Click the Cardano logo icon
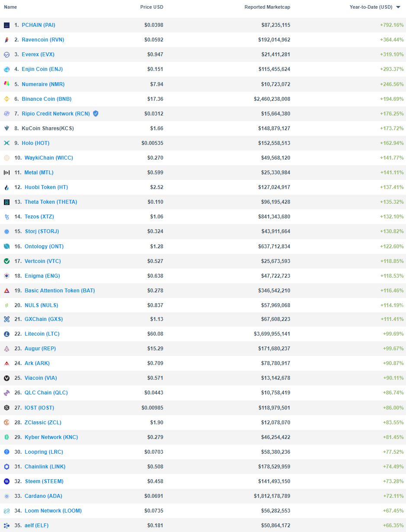The image size is (406, 532). click(6, 496)
